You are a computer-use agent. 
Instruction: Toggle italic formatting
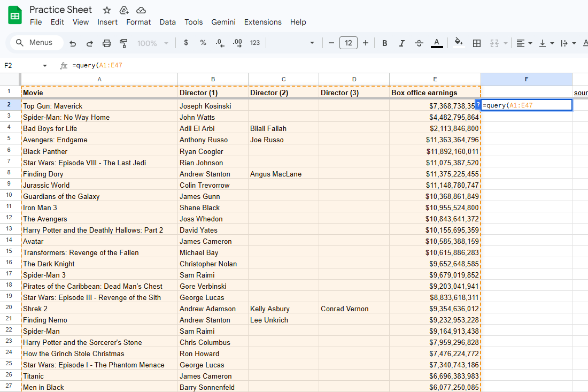tap(401, 42)
